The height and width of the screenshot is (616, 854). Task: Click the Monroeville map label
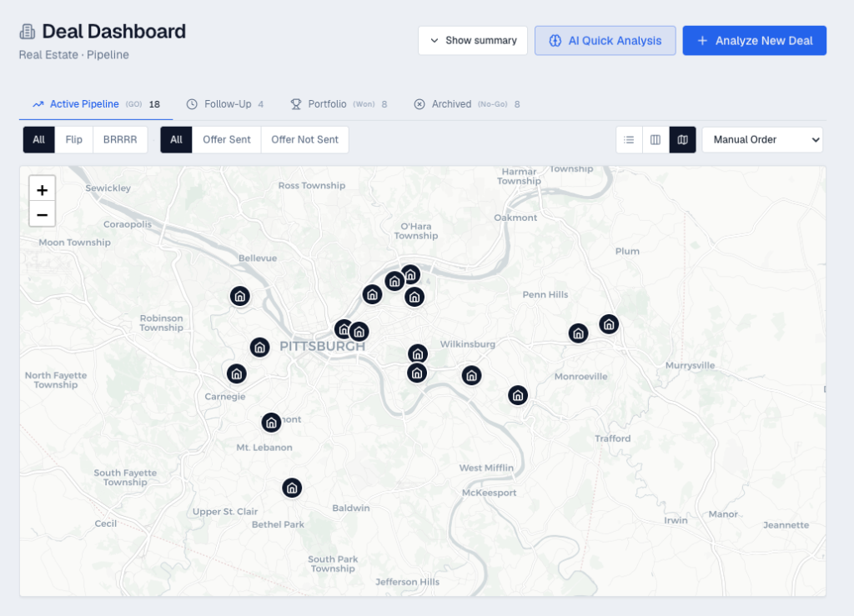[x=580, y=377]
